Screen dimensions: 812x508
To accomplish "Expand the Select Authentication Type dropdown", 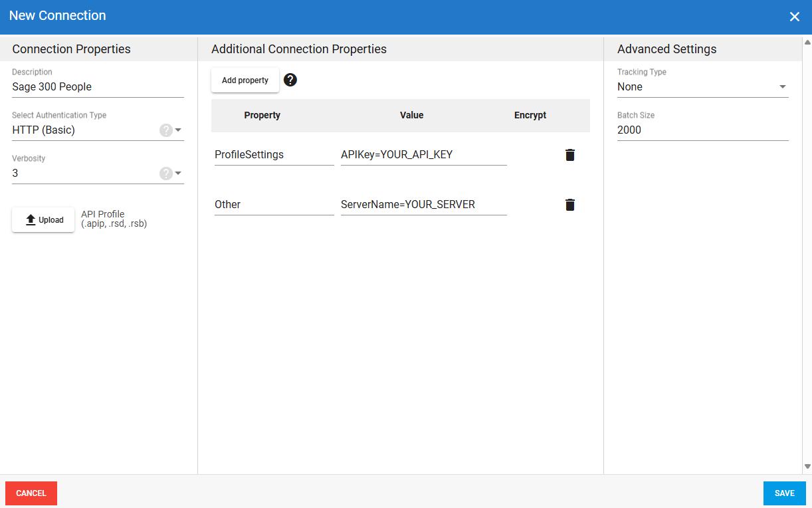I will click(x=178, y=130).
